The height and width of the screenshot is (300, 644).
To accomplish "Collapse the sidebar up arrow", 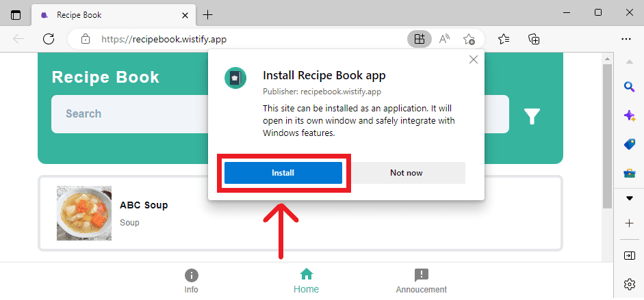I will click(629, 62).
